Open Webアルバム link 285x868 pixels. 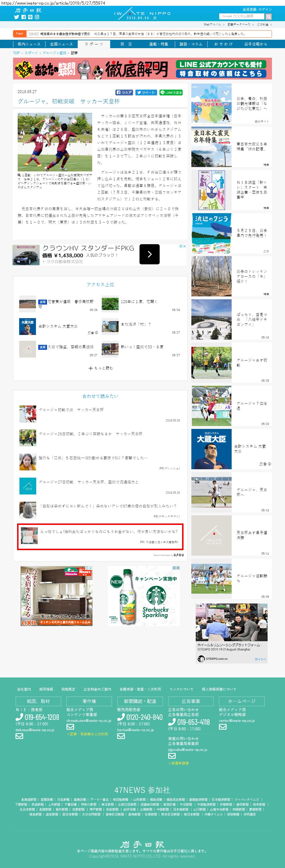pyautogui.click(x=212, y=25)
